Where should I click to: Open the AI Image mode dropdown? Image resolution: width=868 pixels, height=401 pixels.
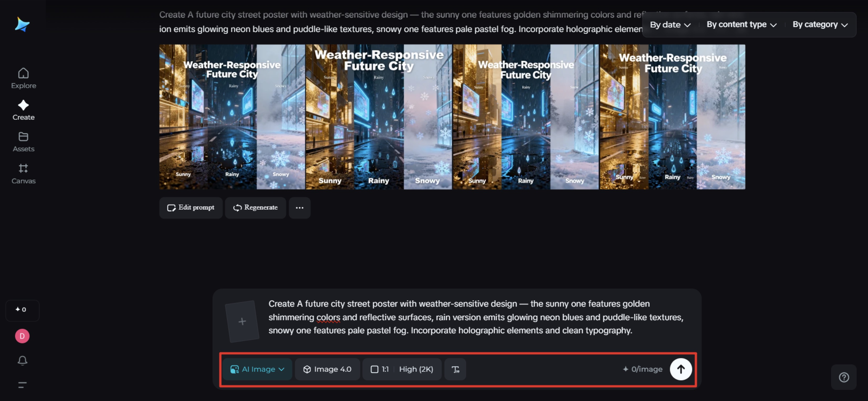[257, 369]
